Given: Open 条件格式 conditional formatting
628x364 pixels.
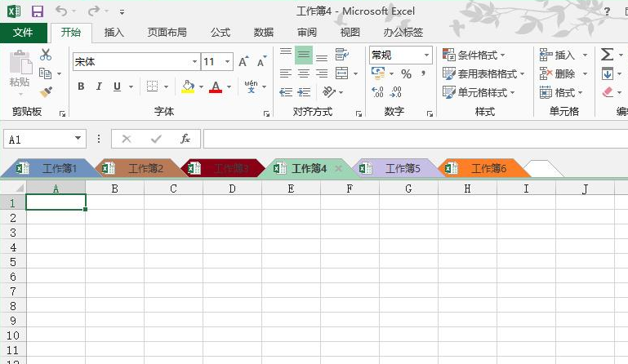Looking at the screenshot, I should tap(474, 55).
